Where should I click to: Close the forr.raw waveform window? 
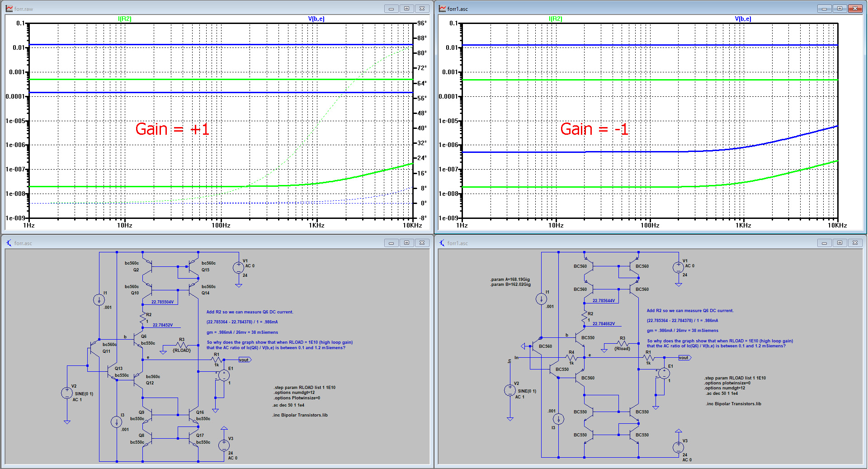(422, 9)
